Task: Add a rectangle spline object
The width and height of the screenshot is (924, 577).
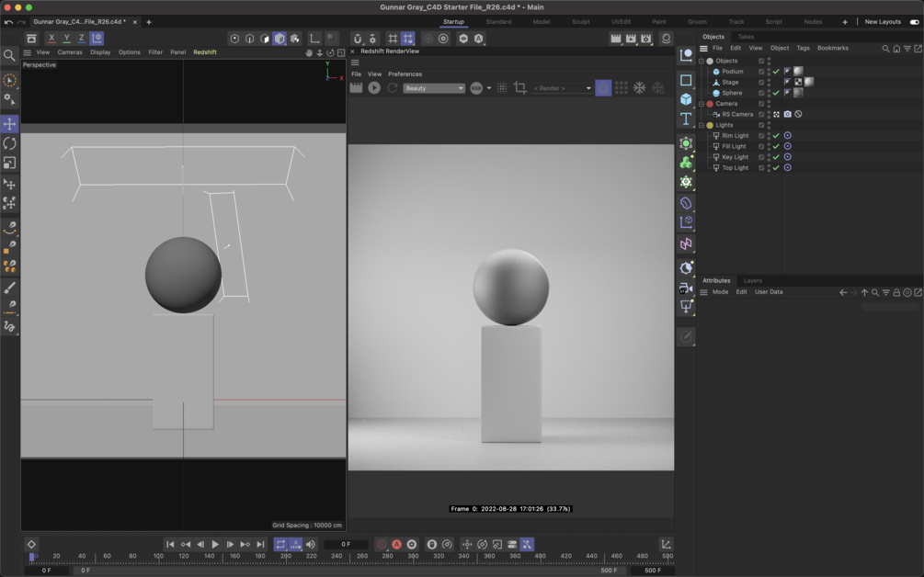Action: [x=686, y=80]
